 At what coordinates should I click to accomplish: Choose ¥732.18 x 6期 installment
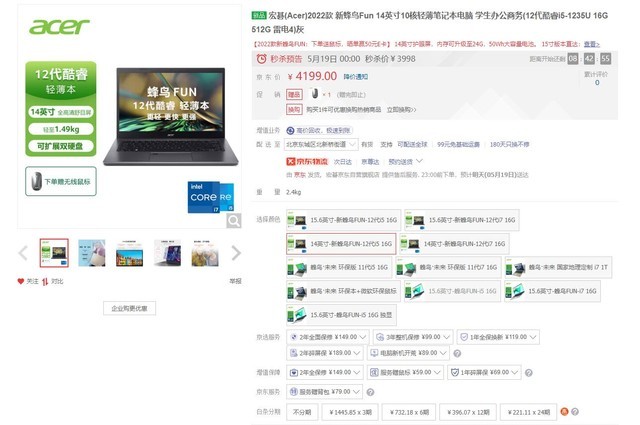click(x=409, y=412)
